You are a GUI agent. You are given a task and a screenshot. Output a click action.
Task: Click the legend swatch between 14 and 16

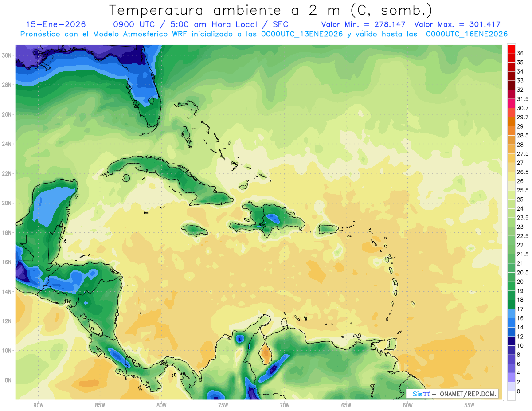(511, 323)
